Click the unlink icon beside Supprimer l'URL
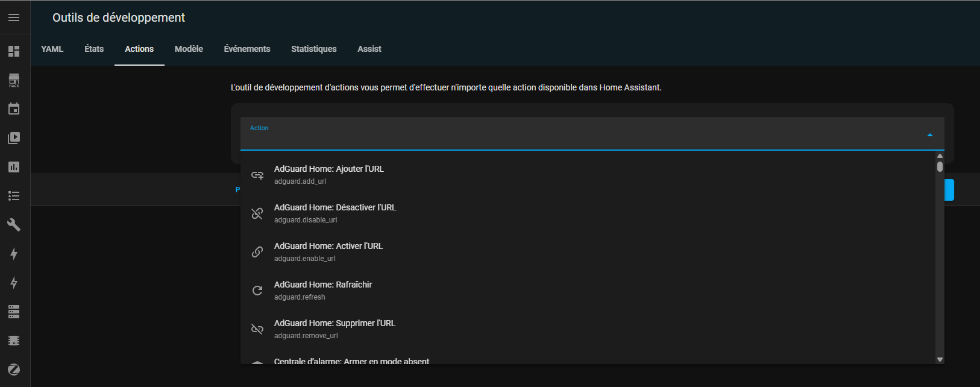 (257, 329)
